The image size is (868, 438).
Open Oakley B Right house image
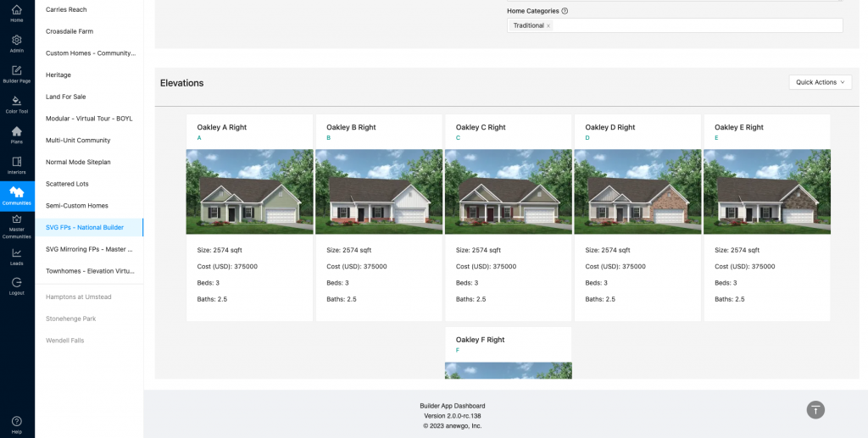click(379, 191)
